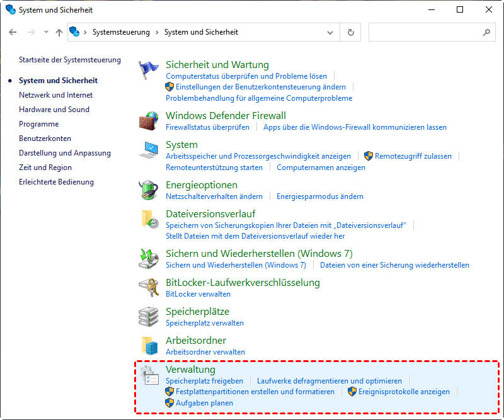Expand the chevron after Systemsteuerung in breadcrumb
504x420 pixels.
pos(157,32)
